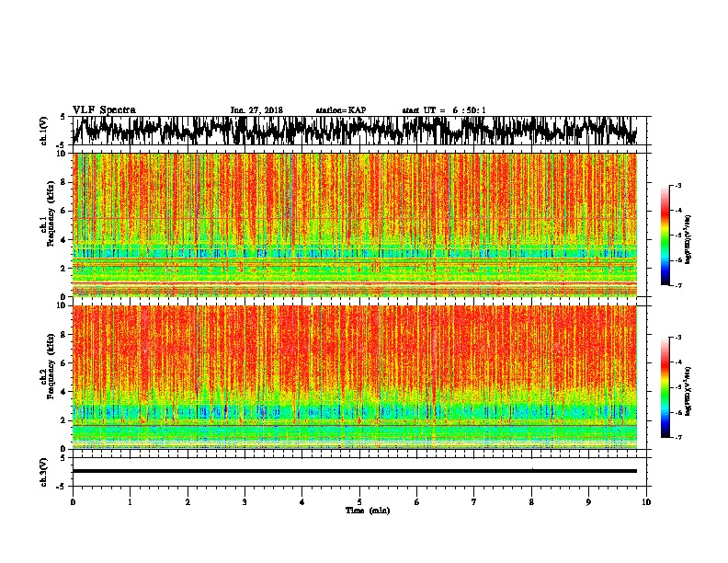Click the ch.2 "Frequency (kHz)" axis label

click(x=51, y=366)
